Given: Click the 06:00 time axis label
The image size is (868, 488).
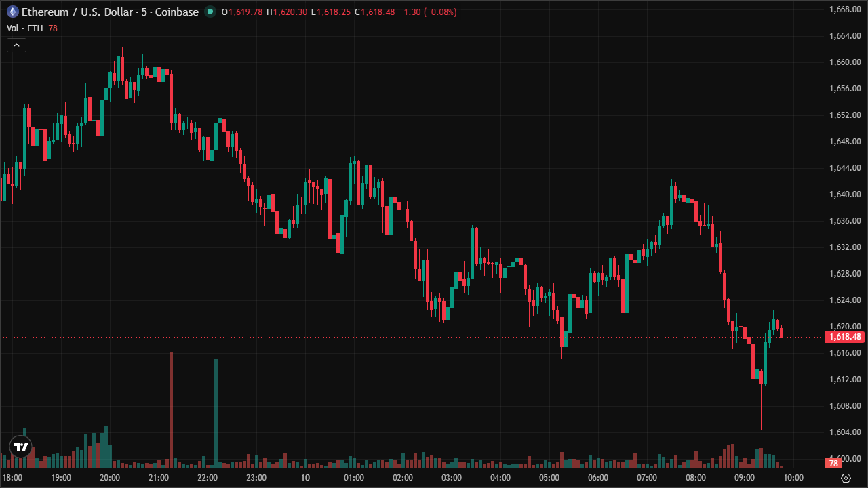Looking at the screenshot, I should pos(598,477).
